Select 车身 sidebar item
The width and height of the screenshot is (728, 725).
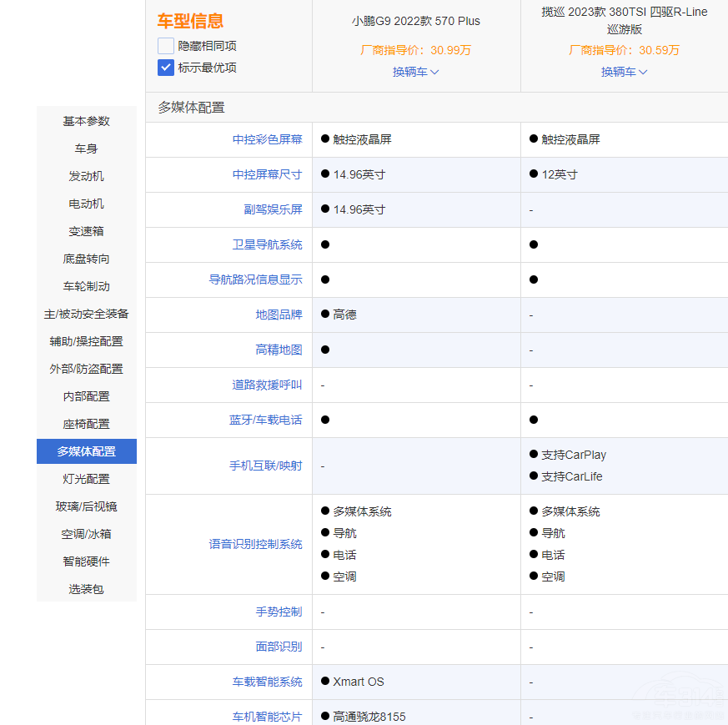click(86, 149)
